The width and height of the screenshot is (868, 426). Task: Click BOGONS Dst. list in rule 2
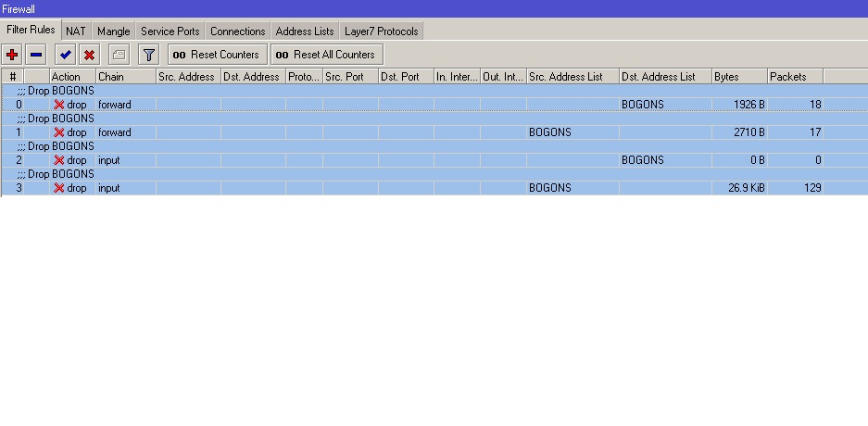[643, 160]
